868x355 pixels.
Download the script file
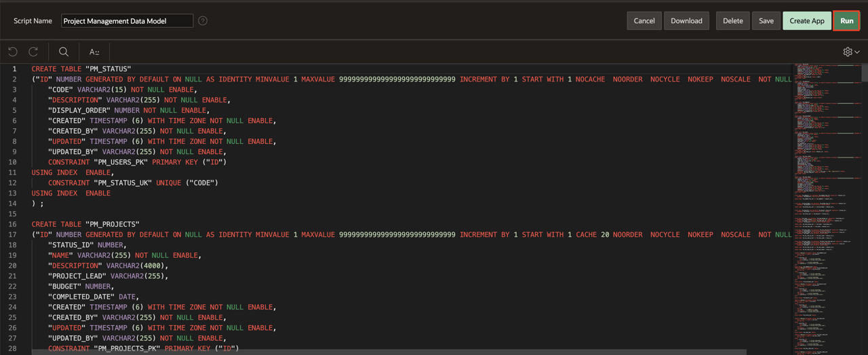coord(686,21)
